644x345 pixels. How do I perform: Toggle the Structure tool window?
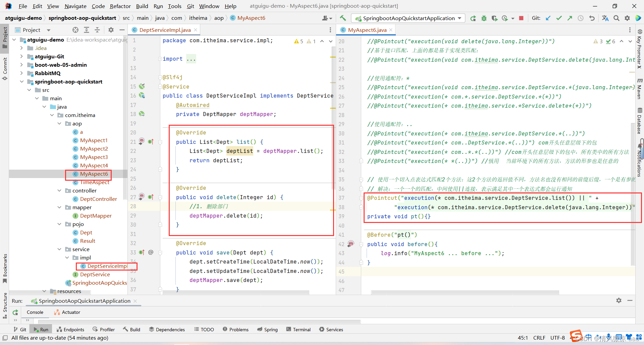(x=5, y=305)
